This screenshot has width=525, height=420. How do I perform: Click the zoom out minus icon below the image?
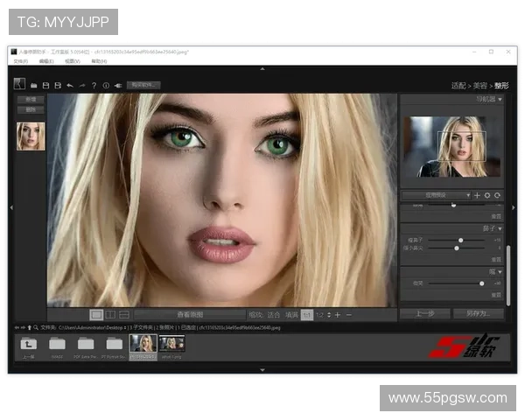pyautogui.click(x=348, y=314)
